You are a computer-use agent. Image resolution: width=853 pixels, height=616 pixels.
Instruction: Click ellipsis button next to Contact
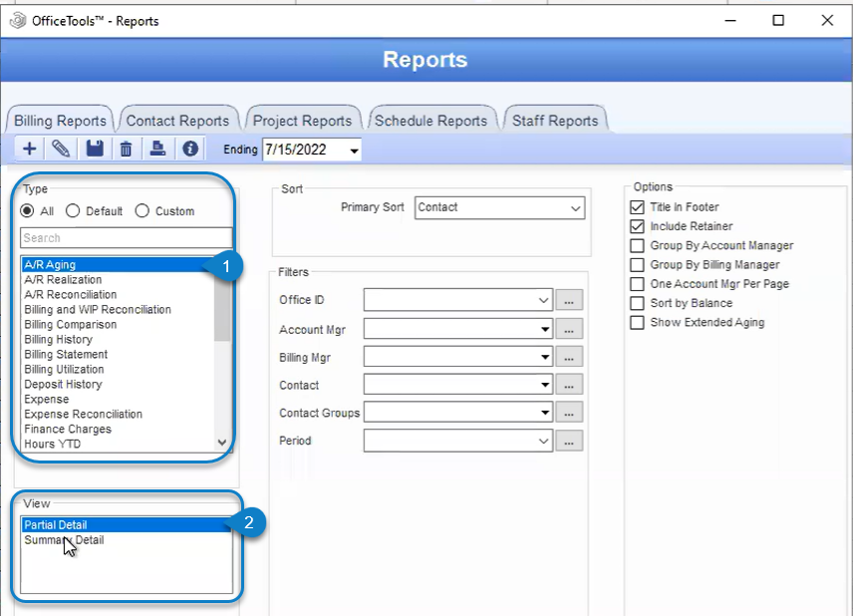coord(569,386)
